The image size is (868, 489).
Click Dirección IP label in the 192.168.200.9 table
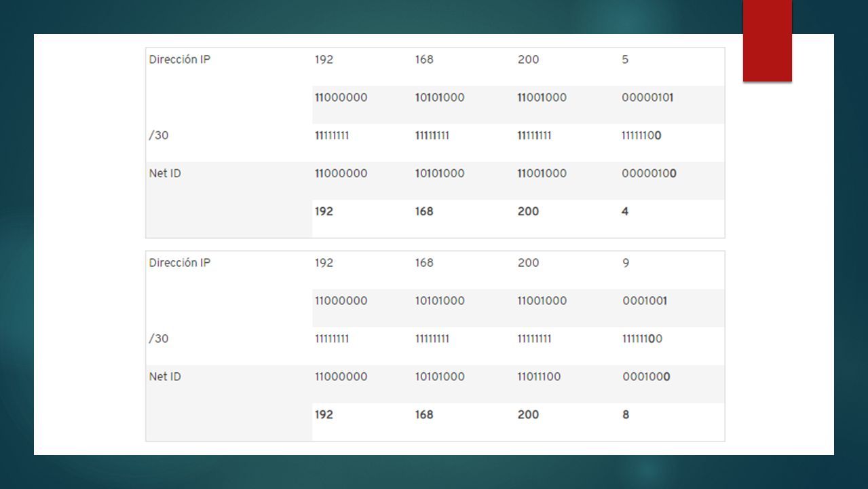click(180, 263)
